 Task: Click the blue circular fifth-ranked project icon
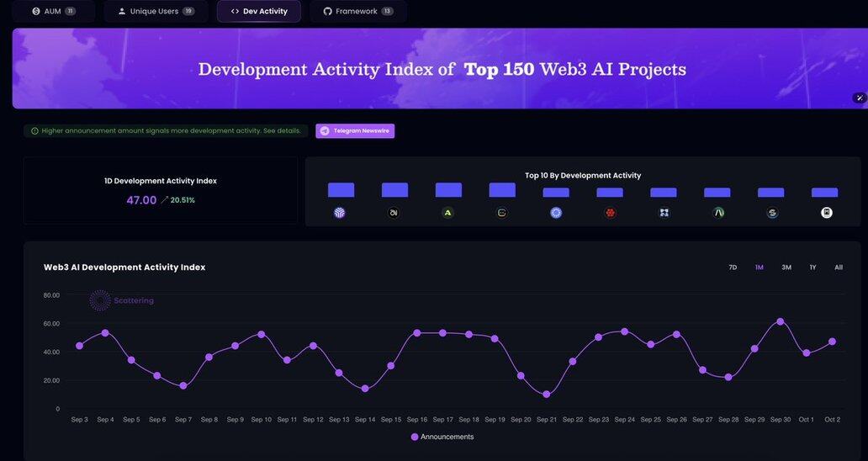tap(556, 213)
